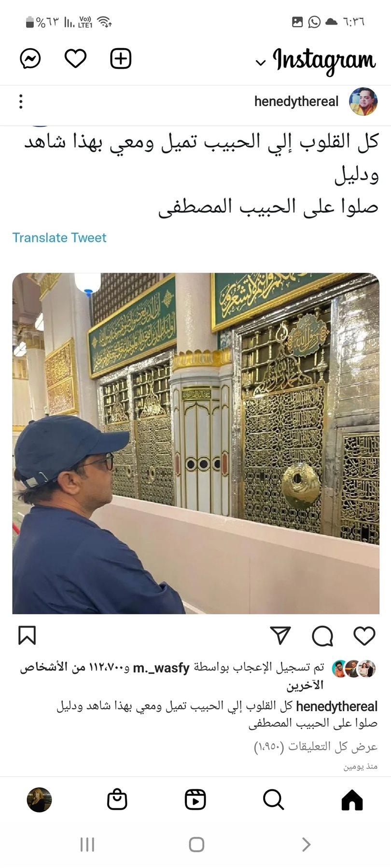Open Reels tab icon
This screenshot has width=391, height=868.
click(195, 800)
